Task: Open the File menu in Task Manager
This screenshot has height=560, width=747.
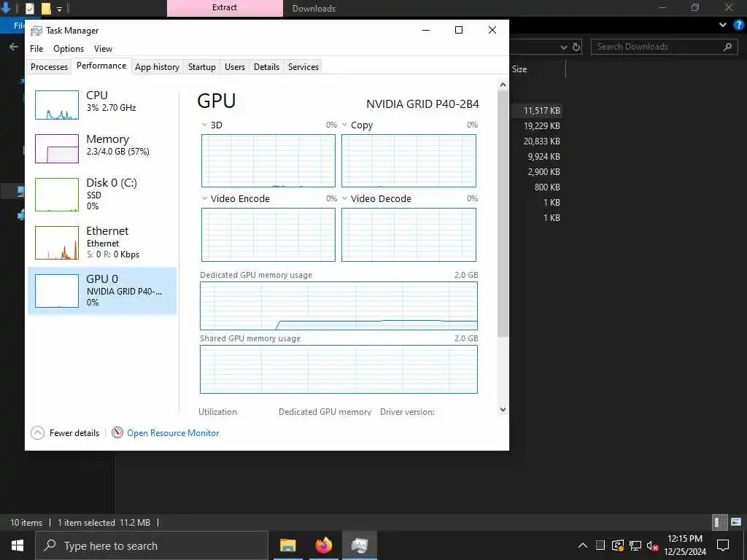Action: tap(36, 49)
